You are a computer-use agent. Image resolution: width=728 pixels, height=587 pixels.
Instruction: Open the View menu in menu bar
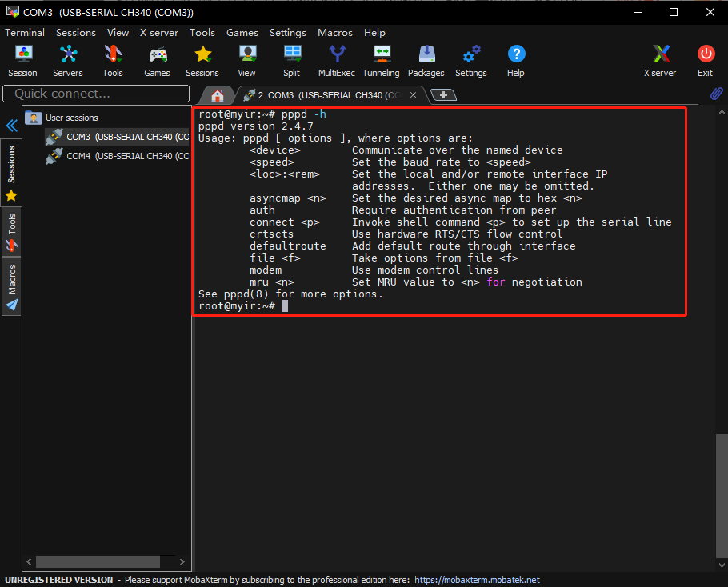118,33
